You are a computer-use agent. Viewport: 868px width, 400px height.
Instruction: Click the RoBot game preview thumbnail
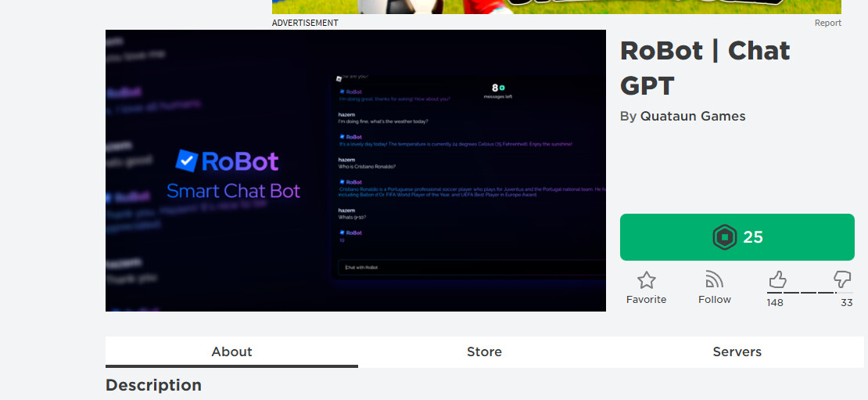click(x=355, y=171)
